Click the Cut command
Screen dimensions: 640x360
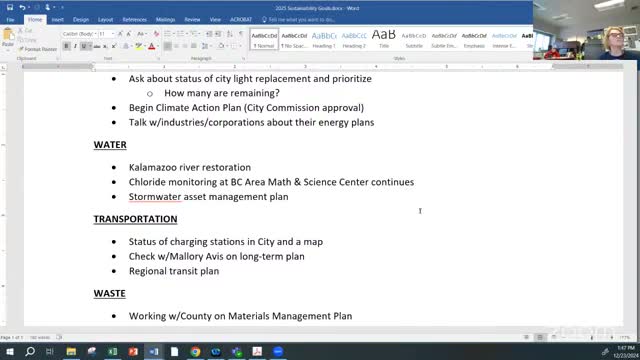[x=25, y=31]
